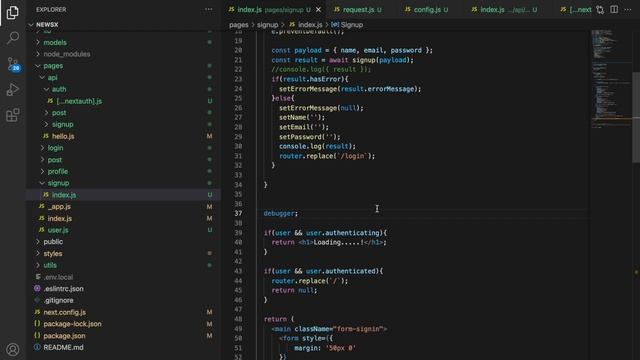Screen dimensions: 640x360
Task: Open the Accounts menu icon
Action: tap(13, 349)
